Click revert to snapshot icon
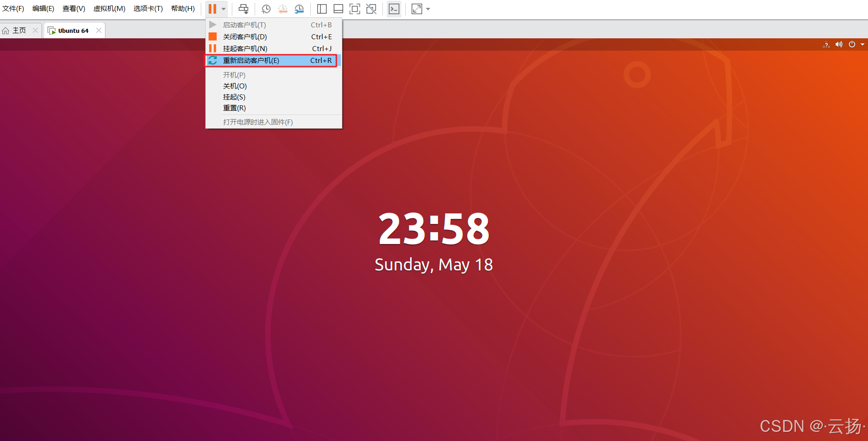 (x=282, y=9)
